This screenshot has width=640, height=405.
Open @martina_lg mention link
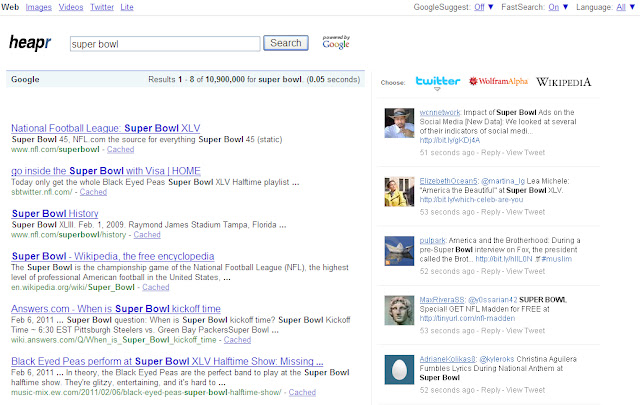pyautogui.click(x=503, y=181)
